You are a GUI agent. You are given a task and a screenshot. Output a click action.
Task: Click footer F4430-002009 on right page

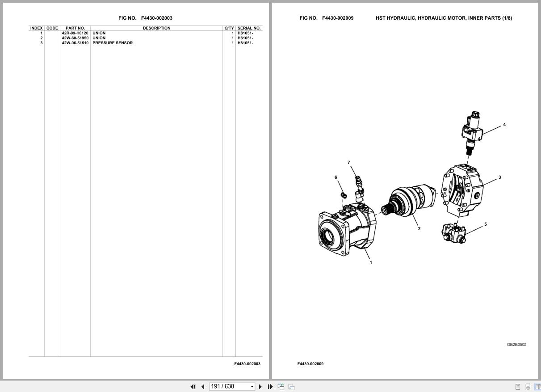(x=310, y=364)
